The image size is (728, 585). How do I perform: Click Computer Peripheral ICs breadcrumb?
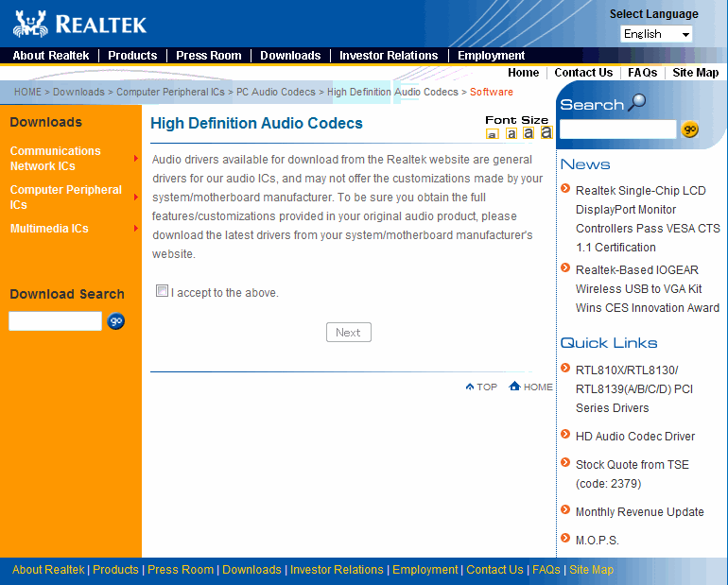[170, 92]
